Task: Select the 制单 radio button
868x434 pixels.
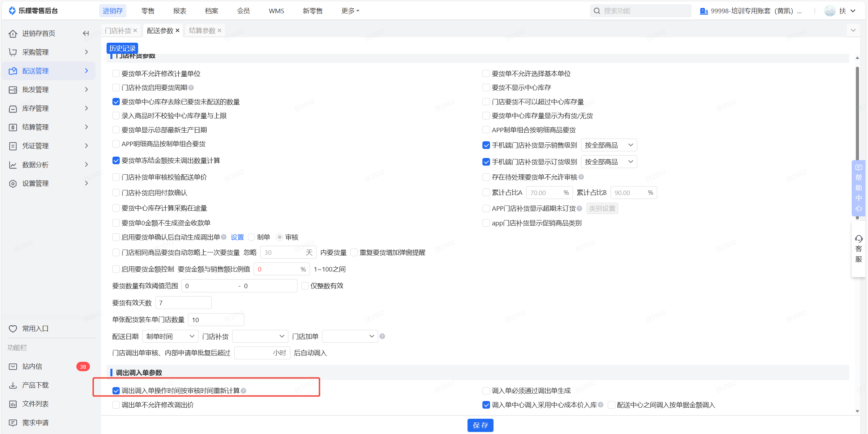Action: (252, 237)
